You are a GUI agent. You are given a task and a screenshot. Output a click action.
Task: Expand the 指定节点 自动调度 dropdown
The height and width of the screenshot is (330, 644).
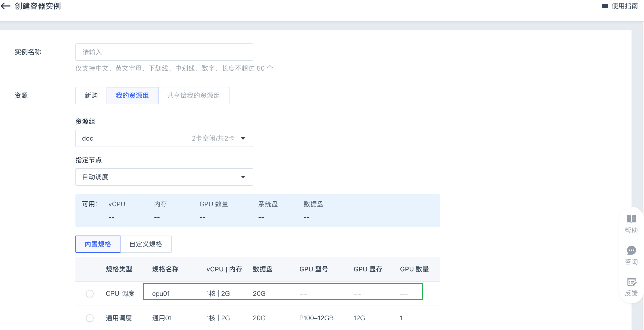[164, 177]
